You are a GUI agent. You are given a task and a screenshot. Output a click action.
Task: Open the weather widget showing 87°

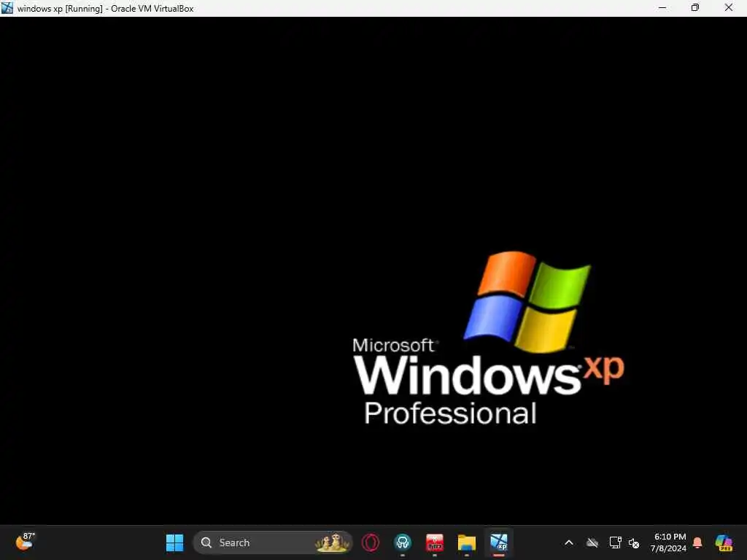point(25,542)
